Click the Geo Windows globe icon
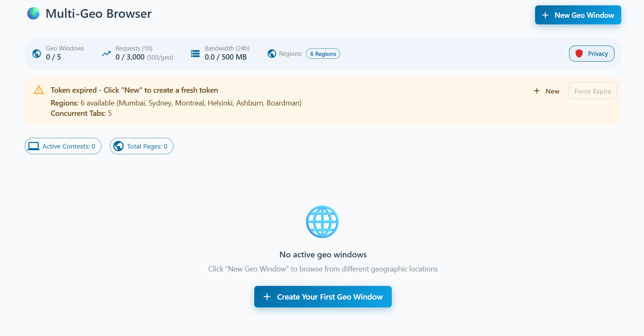The height and width of the screenshot is (336, 644). coord(36,53)
